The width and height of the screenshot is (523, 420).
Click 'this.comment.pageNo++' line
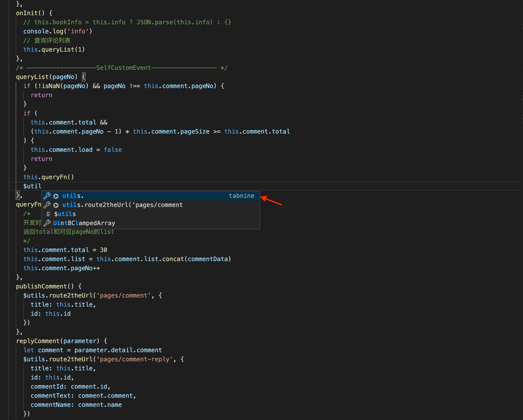[x=62, y=268]
